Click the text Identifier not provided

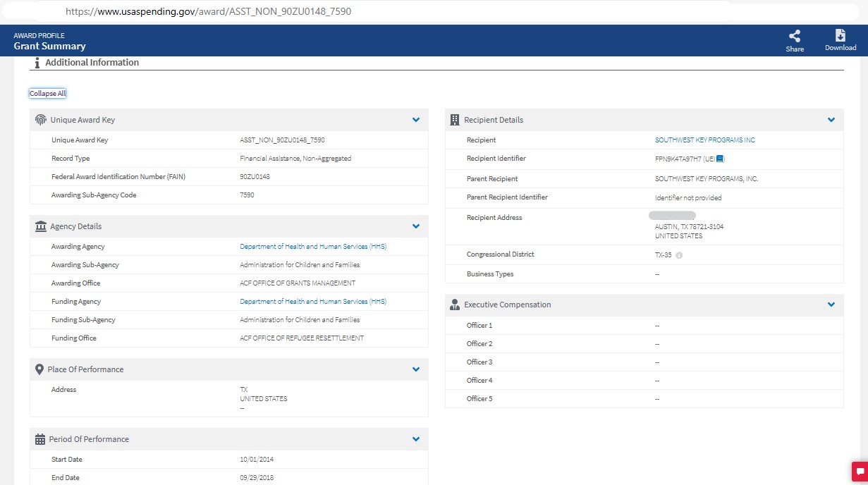click(688, 198)
